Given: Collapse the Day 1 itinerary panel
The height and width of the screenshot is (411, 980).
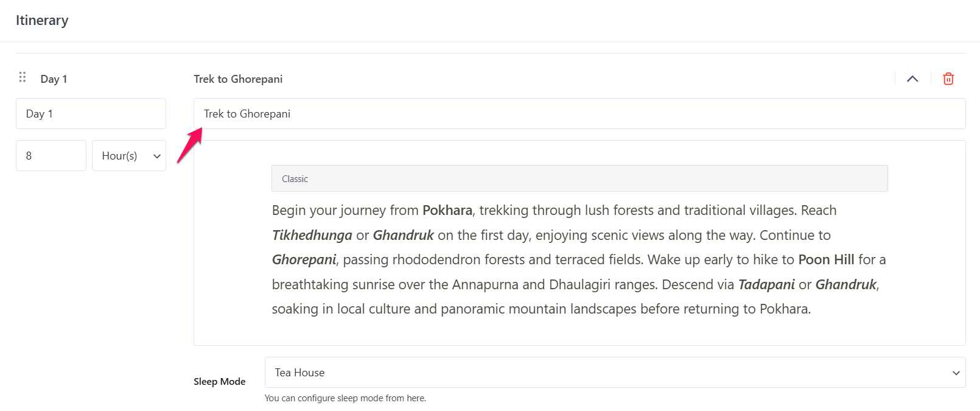Looking at the screenshot, I should click(912, 79).
